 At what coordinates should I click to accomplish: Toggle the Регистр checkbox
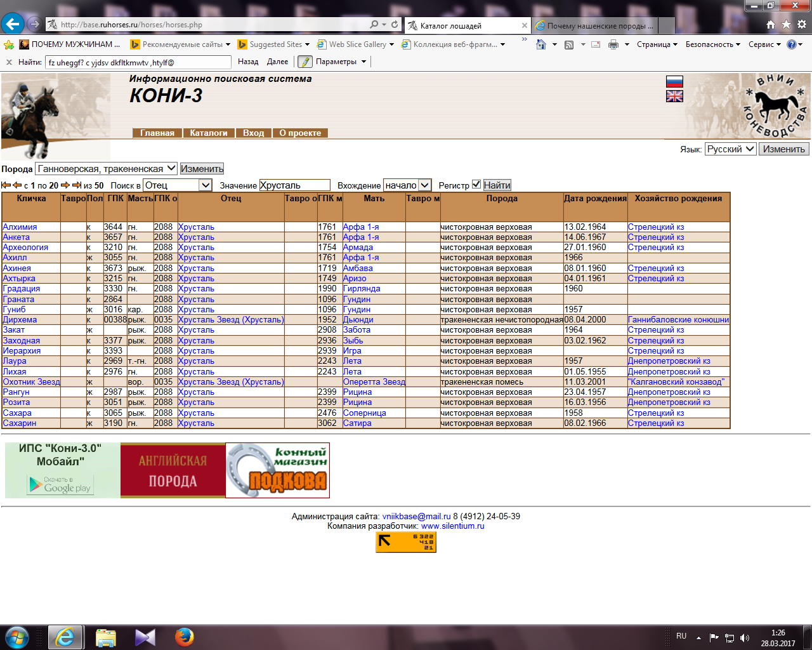click(476, 185)
